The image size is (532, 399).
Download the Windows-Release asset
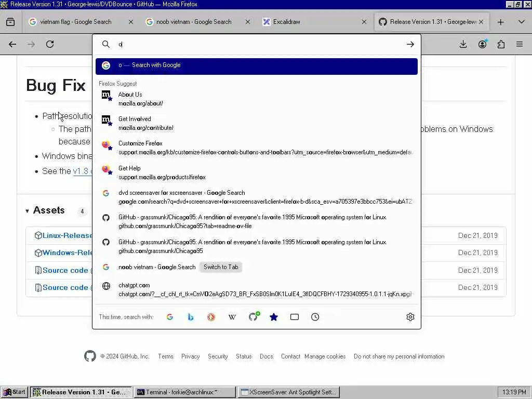click(x=67, y=253)
